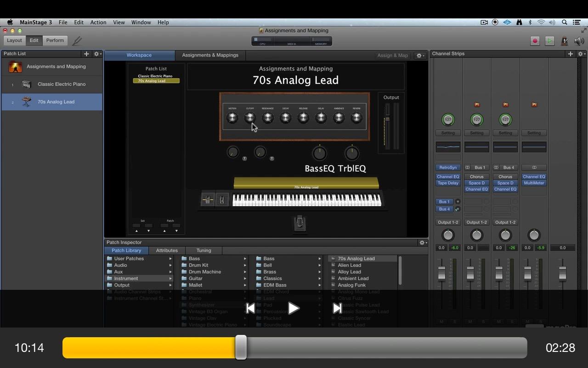Click the Assign & Map button
The image size is (588, 368).
(392, 55)
